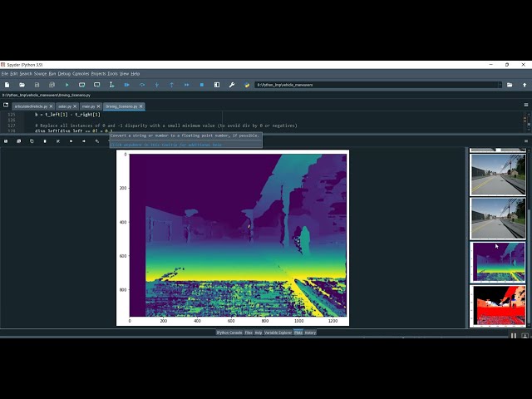Open the Projects menu
532x399 pixels.
(98, 74)
